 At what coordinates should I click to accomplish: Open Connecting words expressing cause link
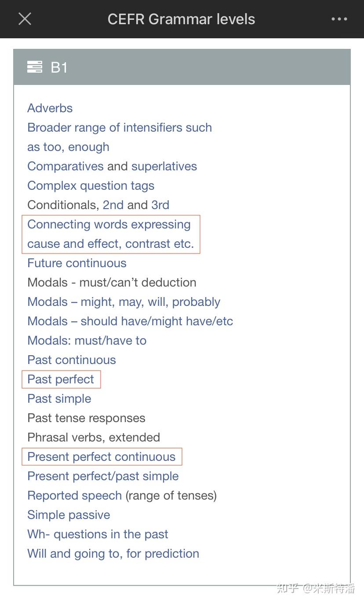pyautogui.click(x=110, y=234)
